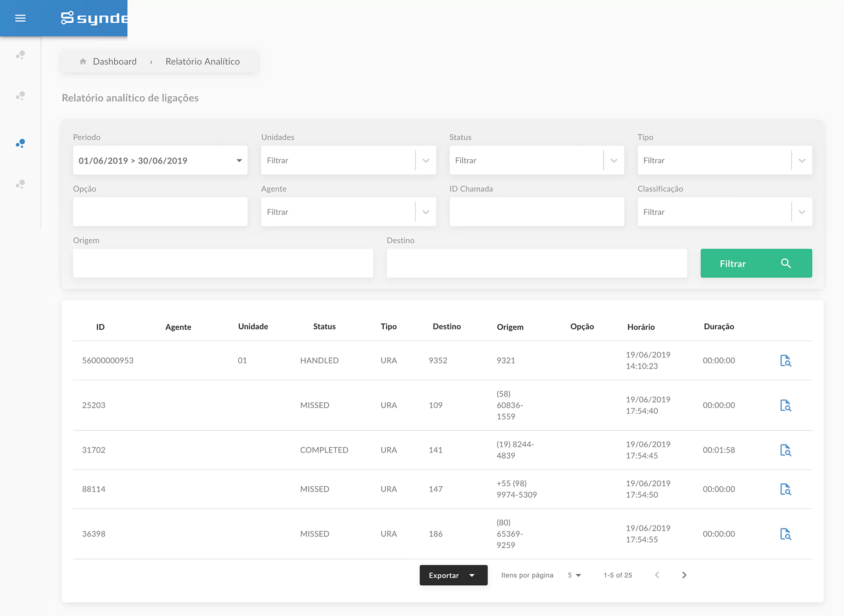The width and height of the screenshot is (844, 616).
Task: Click the ID 31702 cell
Action: [94, 450]
